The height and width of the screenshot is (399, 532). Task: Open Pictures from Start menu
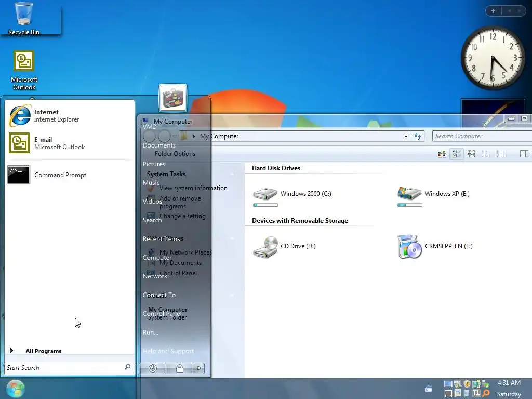coord(154,164)
